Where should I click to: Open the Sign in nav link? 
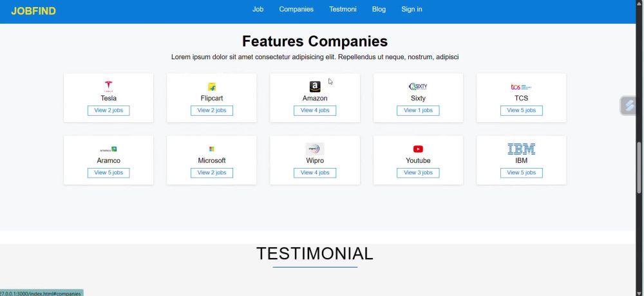click(x=412, y=9)
